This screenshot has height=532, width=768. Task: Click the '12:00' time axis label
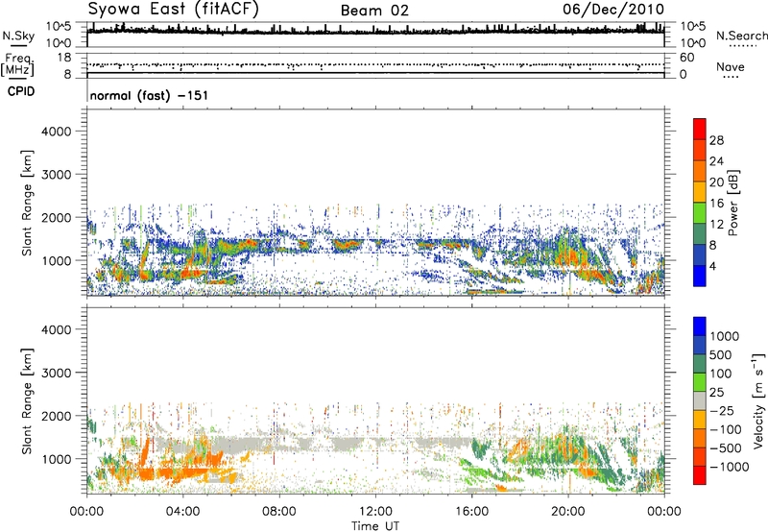click(x=375, y=512)
